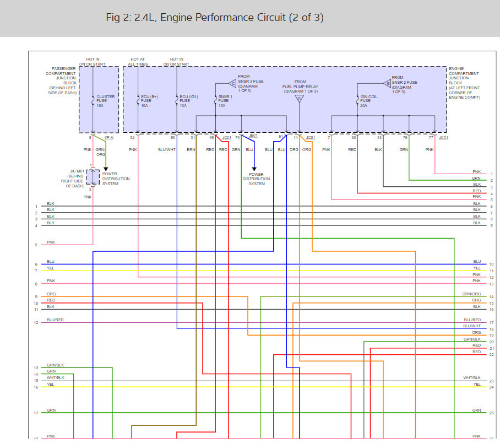Click the right 'BLU/RED' wire label at pin 17
This screenshot has width=500, height=448.
point(472,320)
